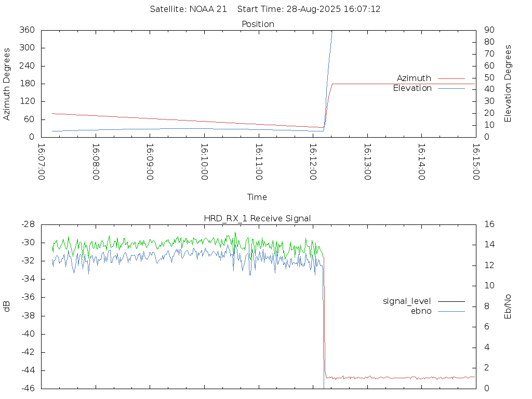Click the Azimuth Degrees axis label
This screenshot has height=399, width=532.
(6, 84)
